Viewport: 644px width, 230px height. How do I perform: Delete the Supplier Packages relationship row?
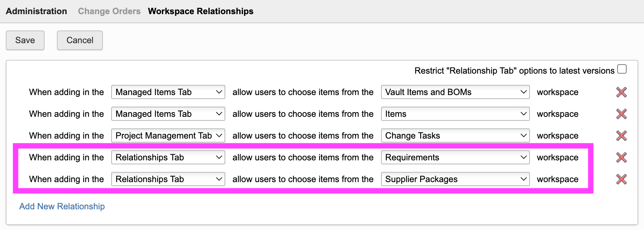(621, 179)
